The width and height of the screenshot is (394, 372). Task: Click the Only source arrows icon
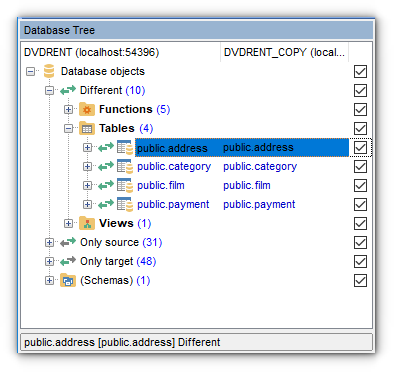pyautogui.click(x=68, y=242)
